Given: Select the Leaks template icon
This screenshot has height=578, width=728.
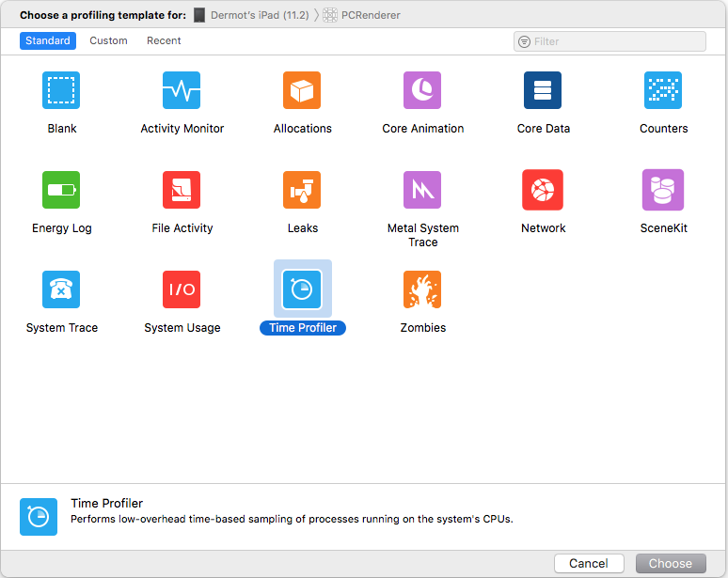Looking at the screenshot, I should coord(302,190).
